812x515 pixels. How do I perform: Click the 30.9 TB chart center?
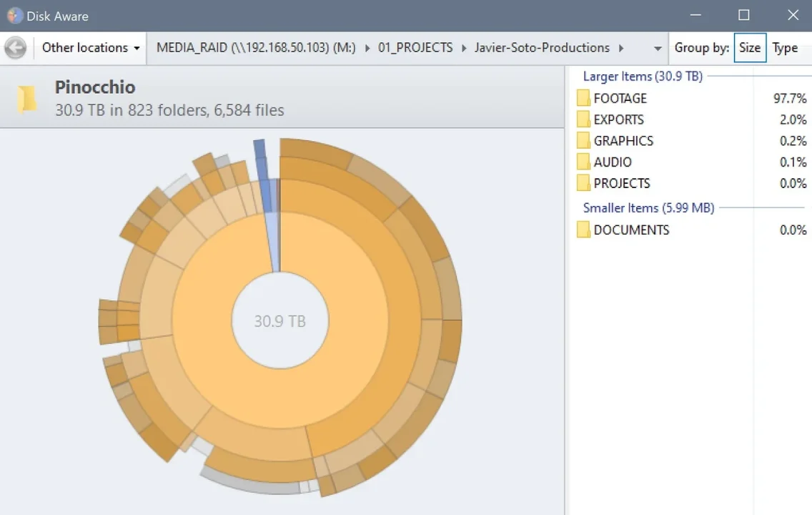pos(279,321)
